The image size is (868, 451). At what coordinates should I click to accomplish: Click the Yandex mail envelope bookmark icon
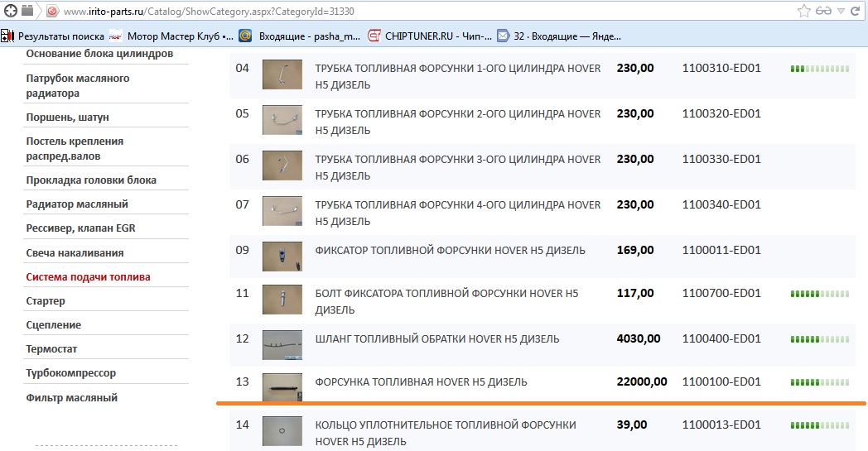pos(504,36)
